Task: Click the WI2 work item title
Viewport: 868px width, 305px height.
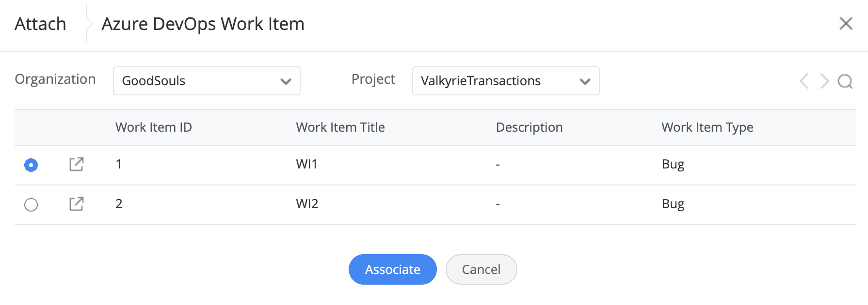Action: click(x=307, y=204)
